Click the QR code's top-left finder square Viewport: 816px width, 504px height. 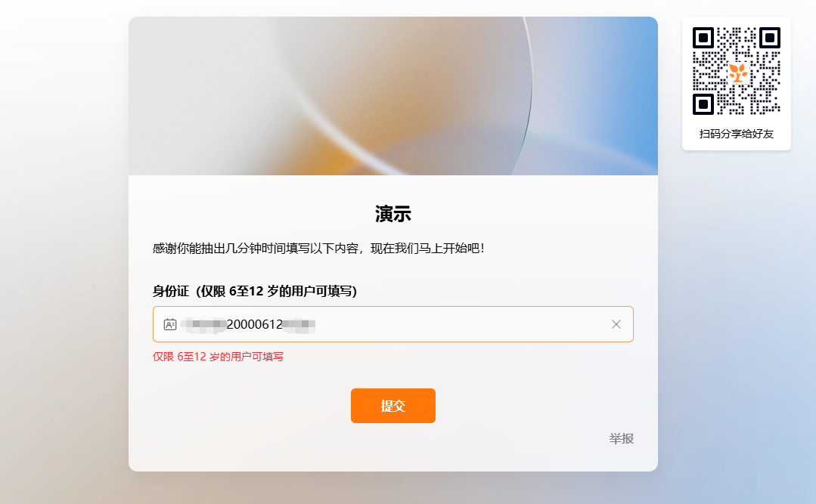click(x=703, y=38)
